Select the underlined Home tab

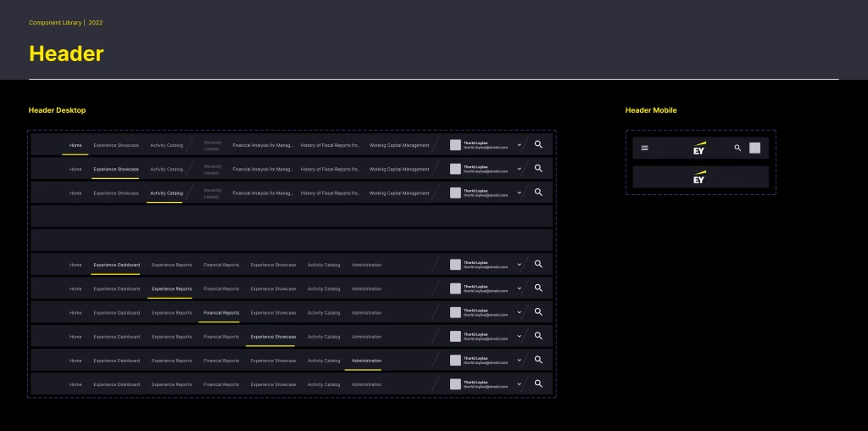click(x=75, y=145)
